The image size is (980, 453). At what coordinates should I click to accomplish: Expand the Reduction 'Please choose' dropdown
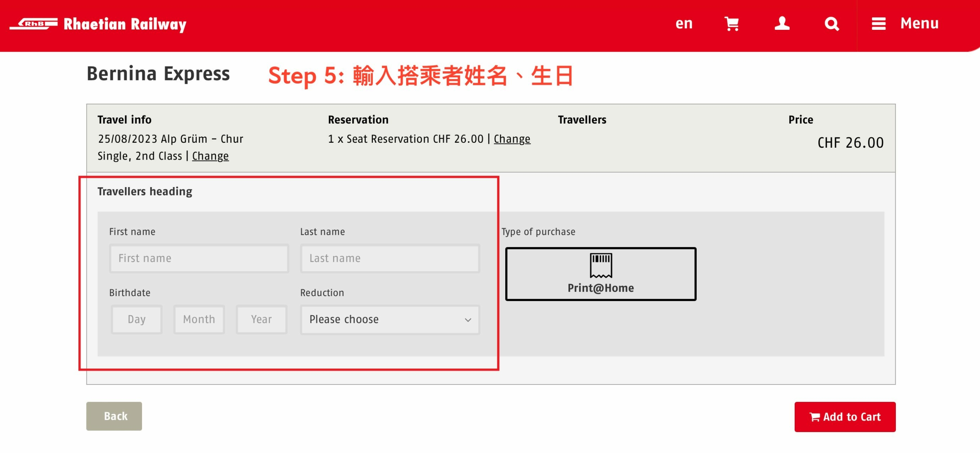tap(390, 319)
